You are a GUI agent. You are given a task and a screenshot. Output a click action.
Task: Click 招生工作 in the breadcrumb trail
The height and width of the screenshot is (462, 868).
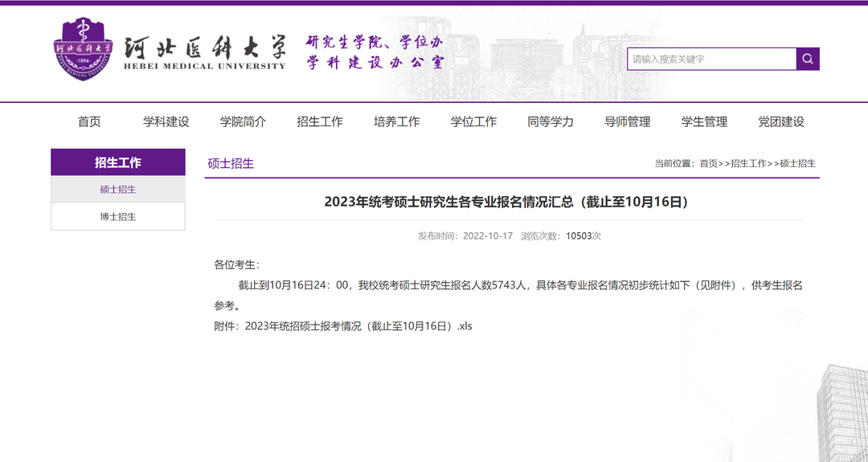click(x=748, y=163)
